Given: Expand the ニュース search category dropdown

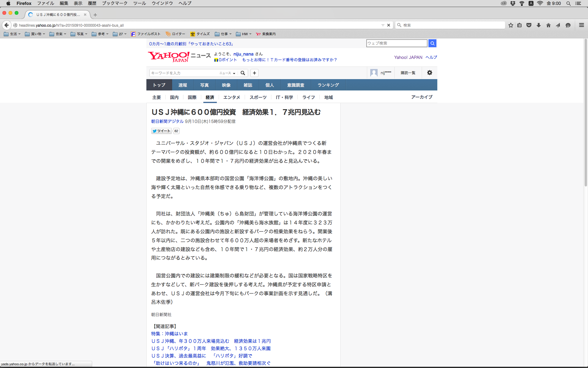Looking at the screenshot, I should click(x=227, y=73).
